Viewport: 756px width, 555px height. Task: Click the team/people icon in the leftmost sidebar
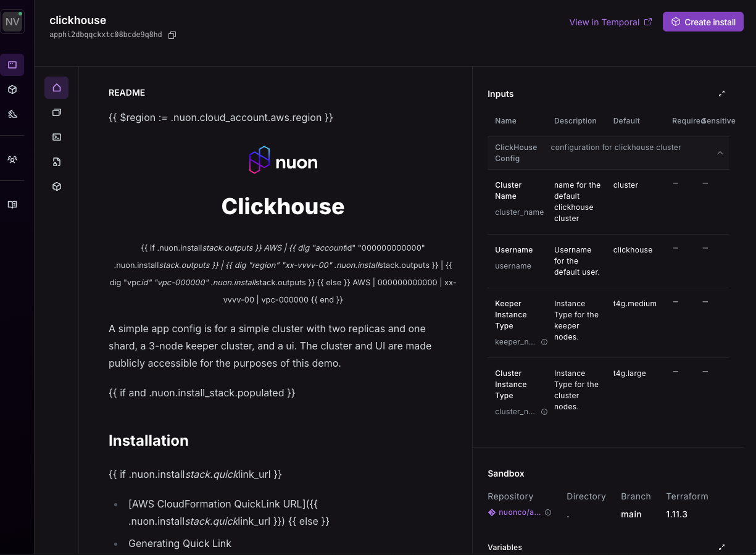[12, 159]
